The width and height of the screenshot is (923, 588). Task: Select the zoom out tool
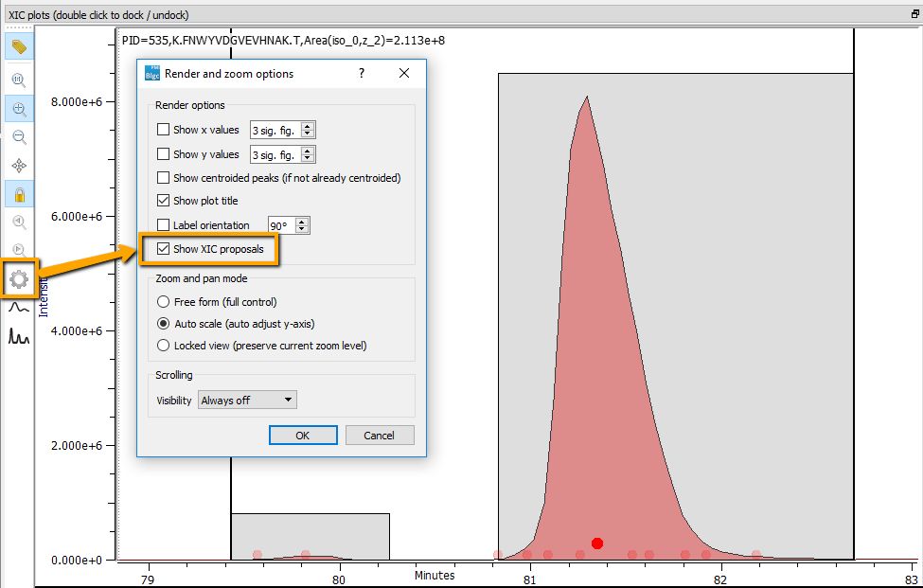tap(19, 137)
